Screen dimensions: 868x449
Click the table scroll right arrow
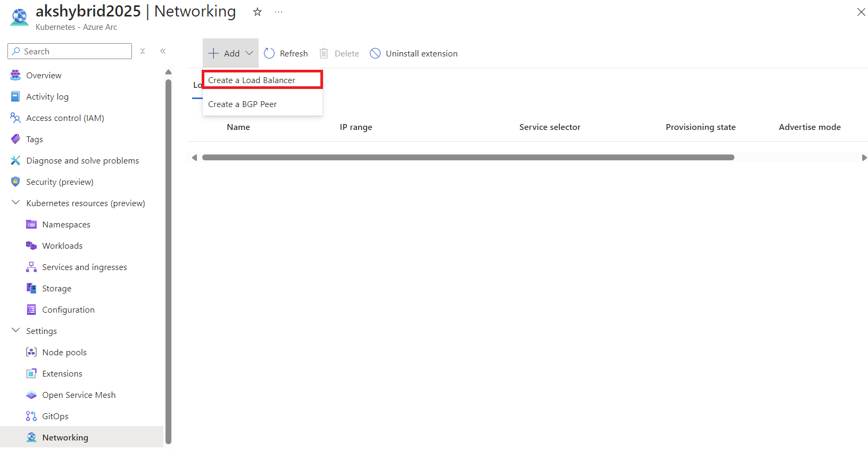[864, 157]
